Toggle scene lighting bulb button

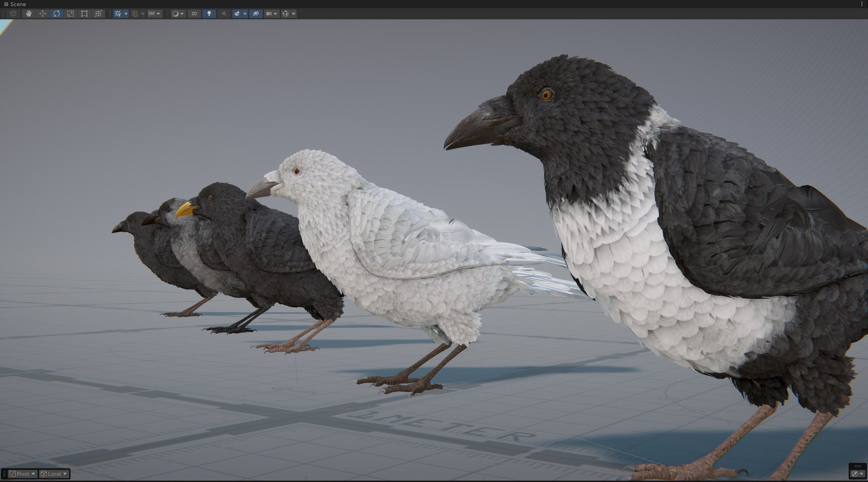(209, 14)
